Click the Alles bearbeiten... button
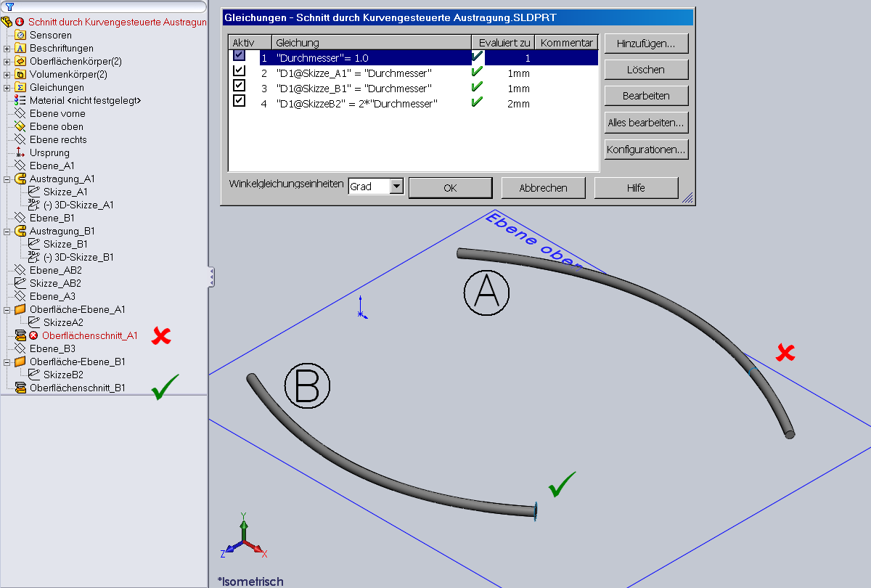871x588 pixels. tap(646, 123)
